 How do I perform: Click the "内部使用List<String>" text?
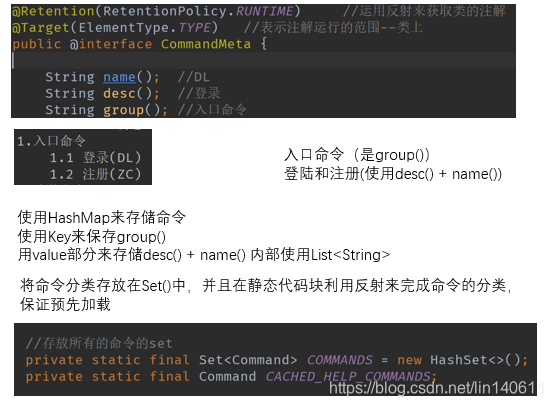point(320,255)
